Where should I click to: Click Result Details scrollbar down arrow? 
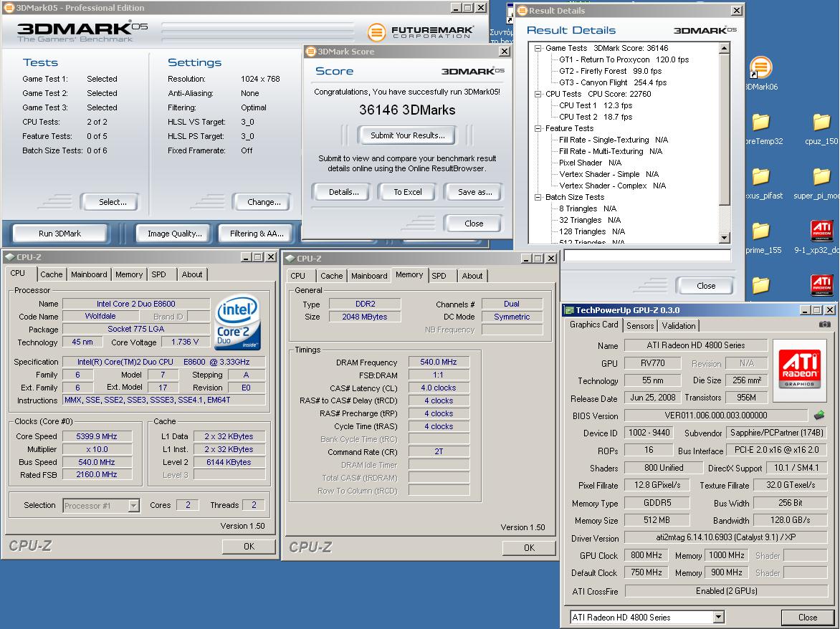(725, 238)
